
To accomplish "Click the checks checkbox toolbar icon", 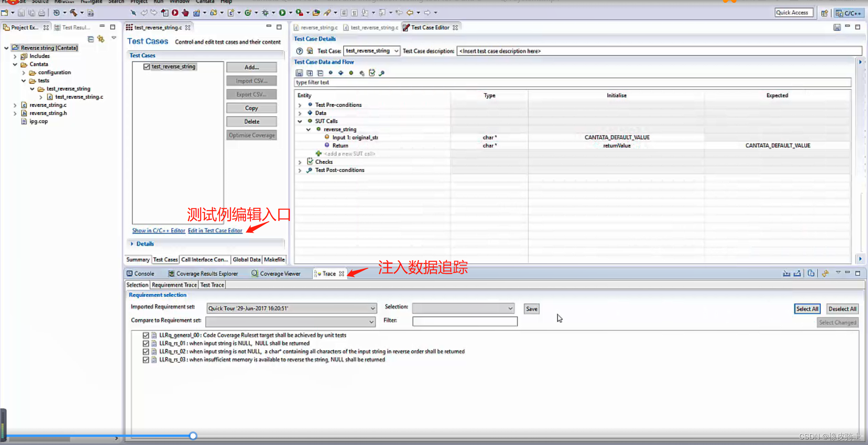I will [x=372, y=73].
